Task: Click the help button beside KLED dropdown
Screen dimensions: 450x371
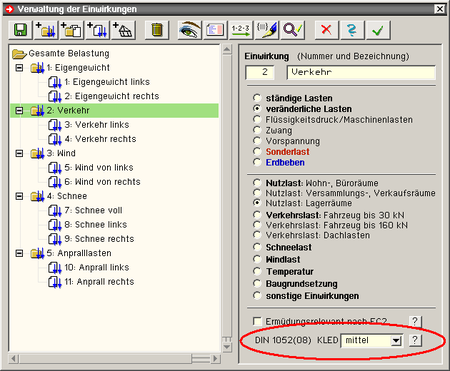Action: [415, 340]
